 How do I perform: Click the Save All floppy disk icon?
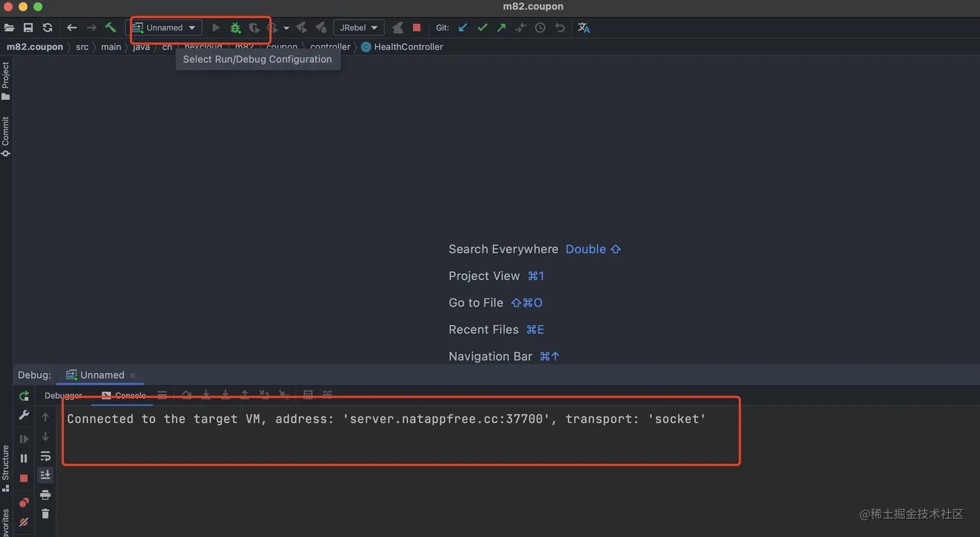(28, 28)
